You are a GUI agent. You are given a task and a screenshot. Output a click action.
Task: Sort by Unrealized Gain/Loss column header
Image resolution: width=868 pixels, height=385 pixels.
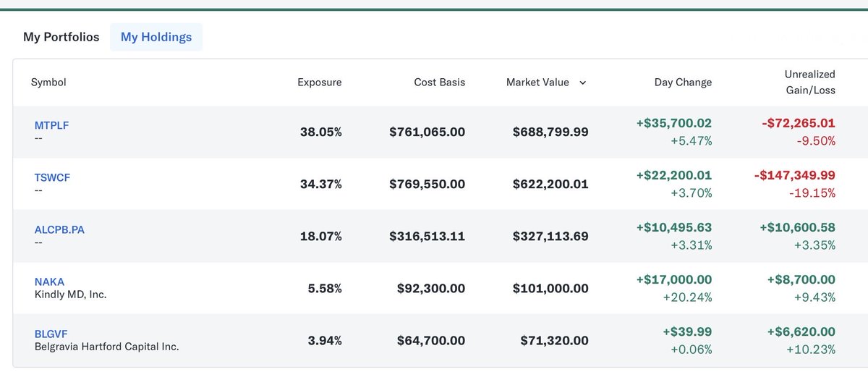click(809, 82)
